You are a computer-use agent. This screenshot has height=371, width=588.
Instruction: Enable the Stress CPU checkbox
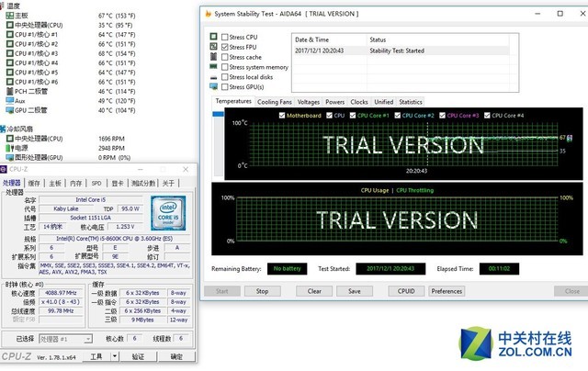[225, 38]
